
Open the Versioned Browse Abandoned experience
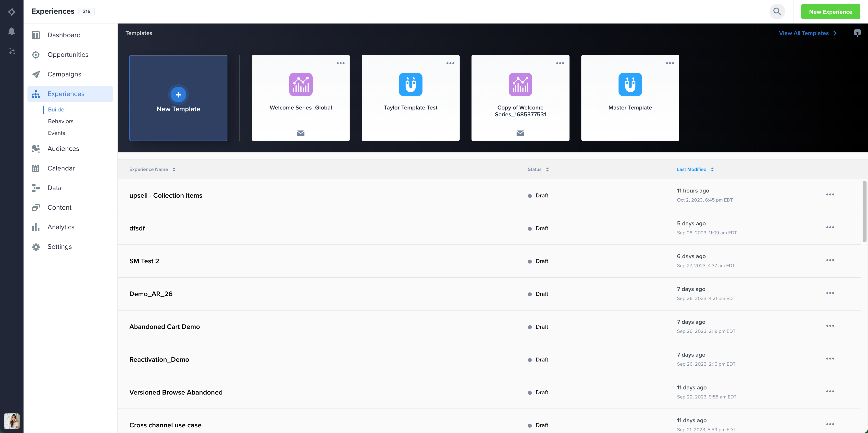(x=176, y=393)
